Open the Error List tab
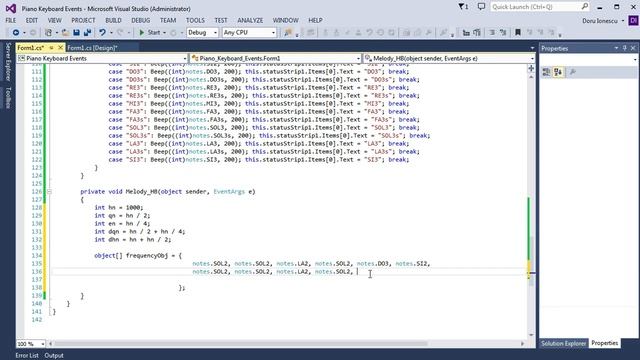Viewport: 640px width, 360px height. [27, 356]
